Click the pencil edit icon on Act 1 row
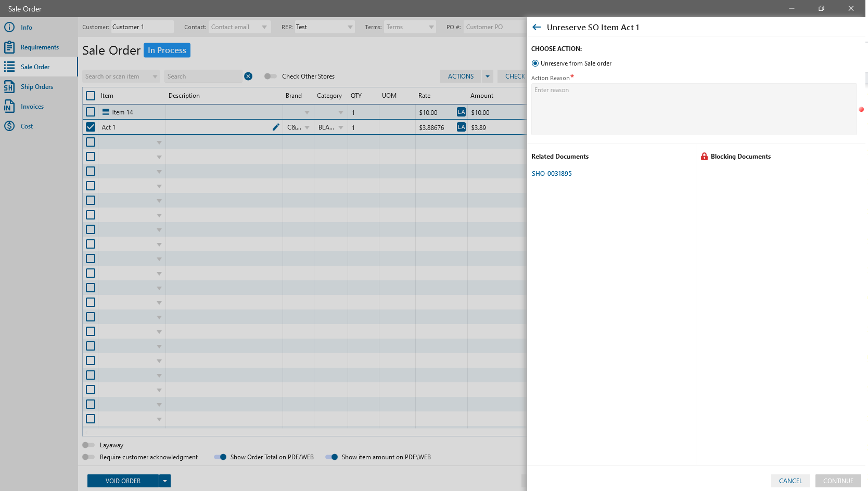 (276, 127)
